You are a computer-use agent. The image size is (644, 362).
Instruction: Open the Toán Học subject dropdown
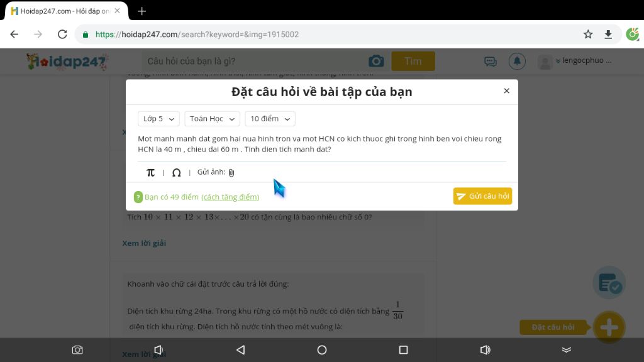tap(212, 119)
